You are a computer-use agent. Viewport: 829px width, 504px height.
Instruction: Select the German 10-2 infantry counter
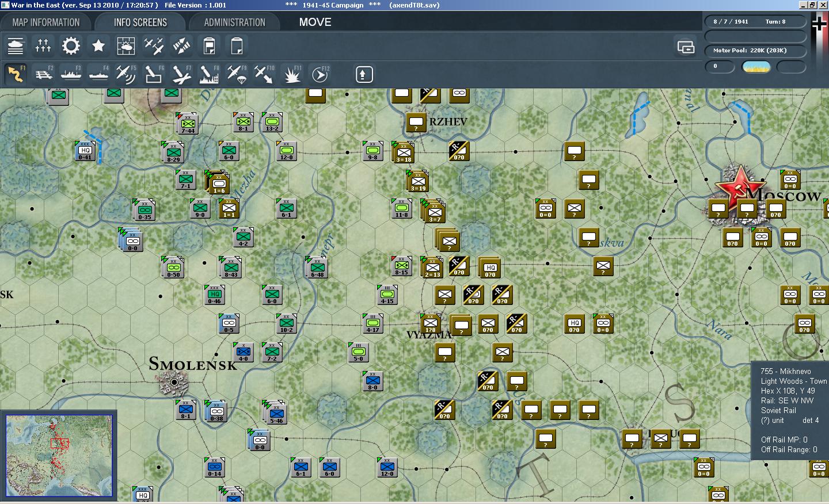click(x=286, y=323)
